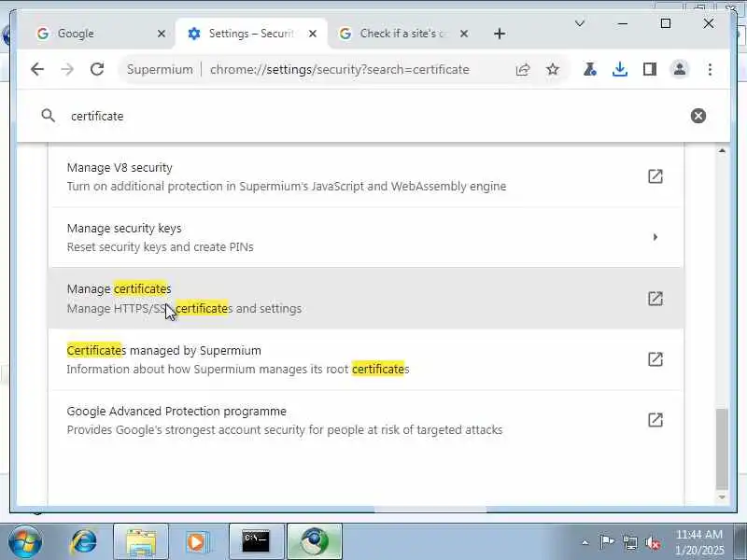Click the forward navigation arrow
The image size is (747, 560).
point(67,69)
